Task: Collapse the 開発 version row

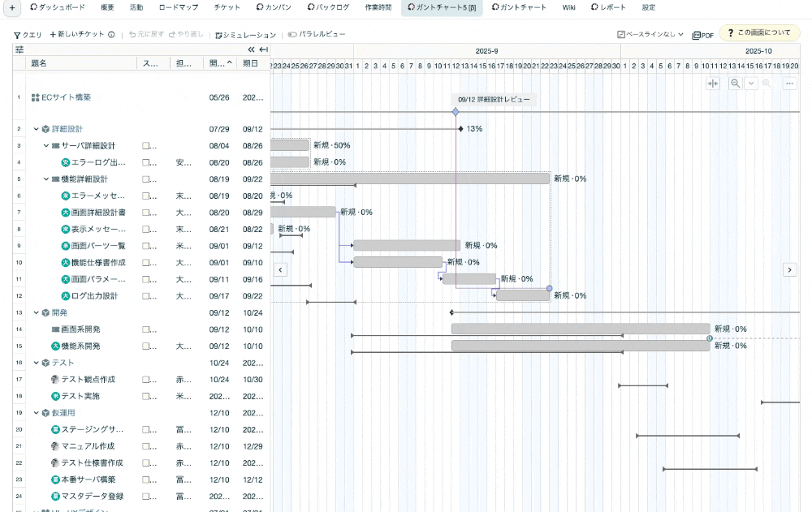Action: [37, 312]
